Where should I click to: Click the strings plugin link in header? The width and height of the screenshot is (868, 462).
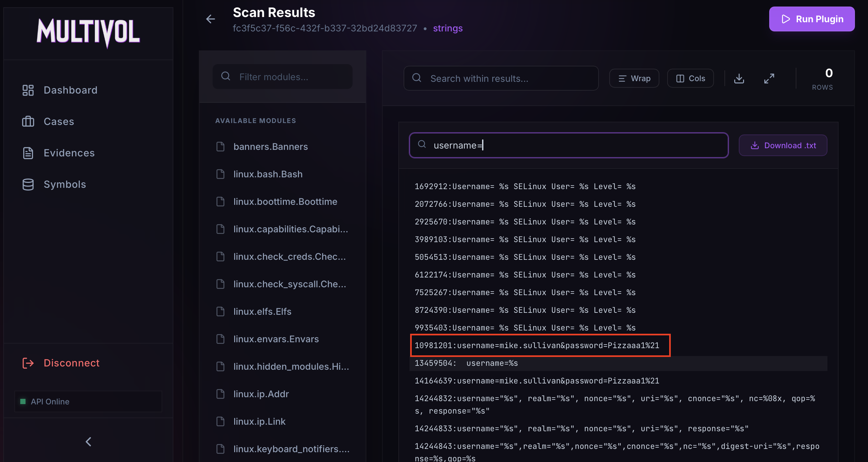coord(447,28)
